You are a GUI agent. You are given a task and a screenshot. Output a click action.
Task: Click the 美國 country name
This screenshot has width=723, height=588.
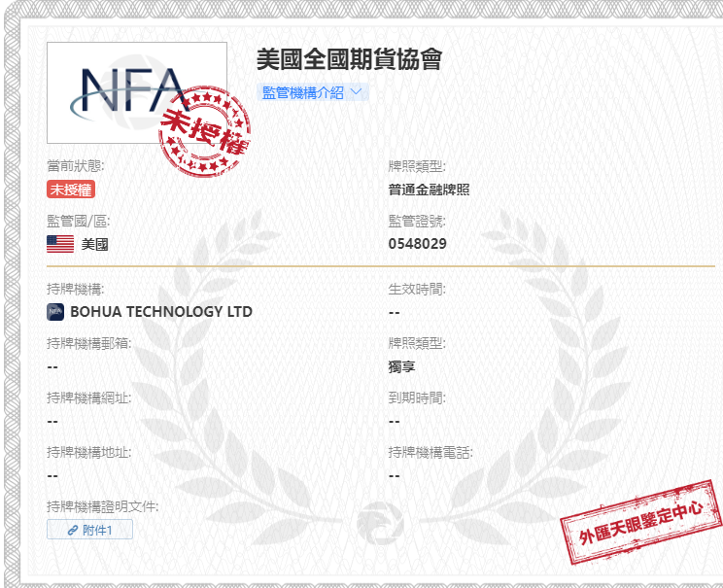[94, 244]
